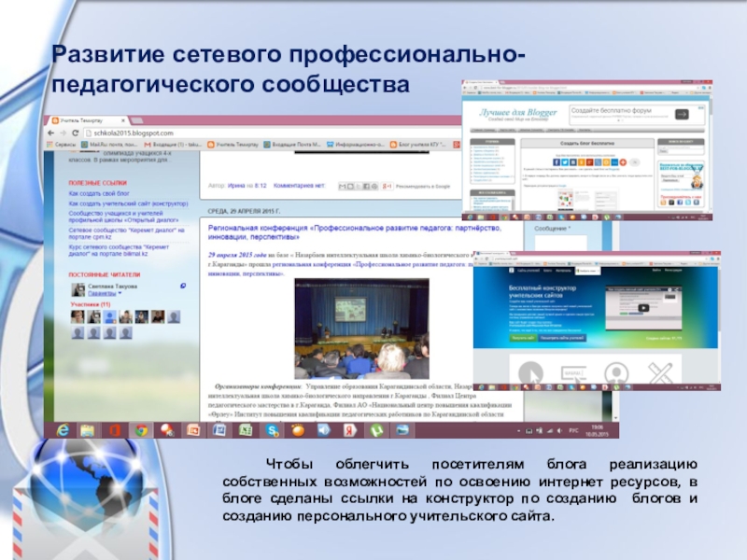Click the Участники (11) heading
The image size is (747, 560).
pyautogui.click(x=91, y=304)
